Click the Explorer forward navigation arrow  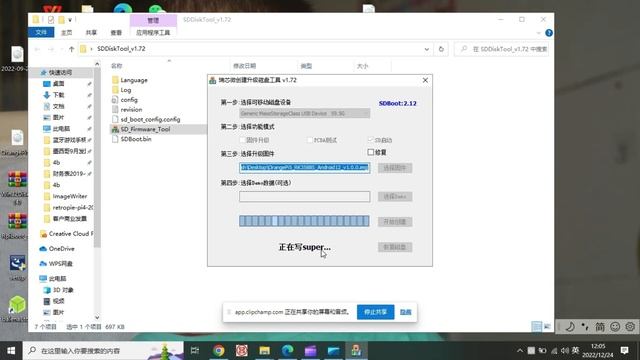tap(51, 49)
